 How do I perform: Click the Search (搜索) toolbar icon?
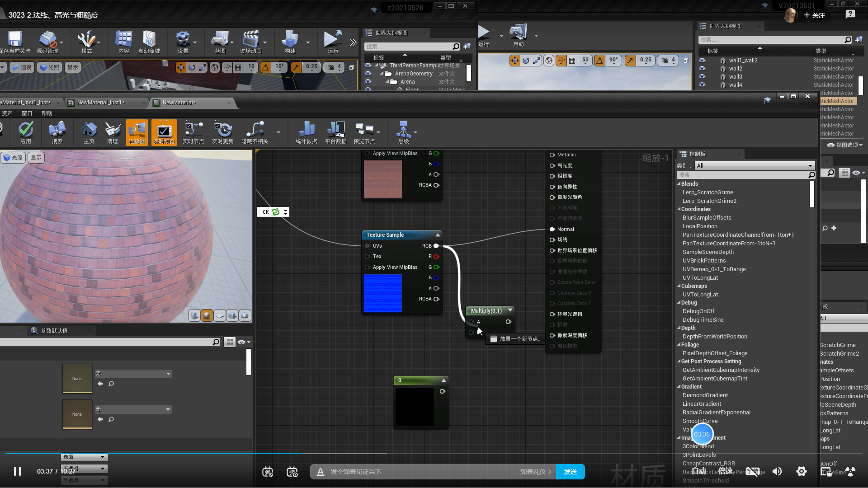pyautogui.click(x=57, y=132)
